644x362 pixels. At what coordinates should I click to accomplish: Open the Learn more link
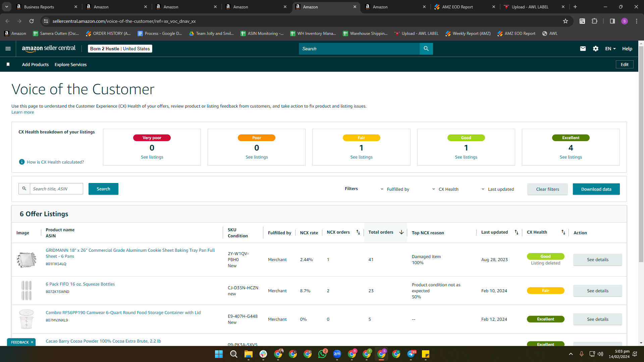click(22, 112)
